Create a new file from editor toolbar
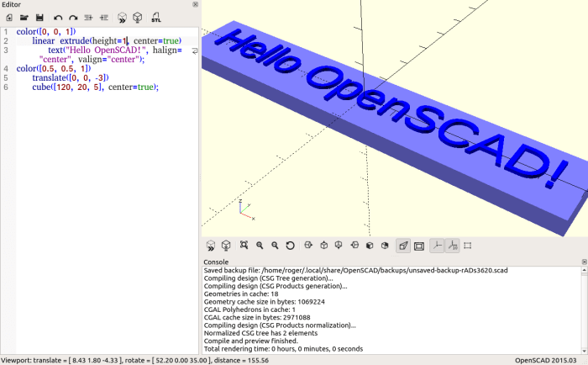This screenshot has height=365, width=588. (9, 18)
